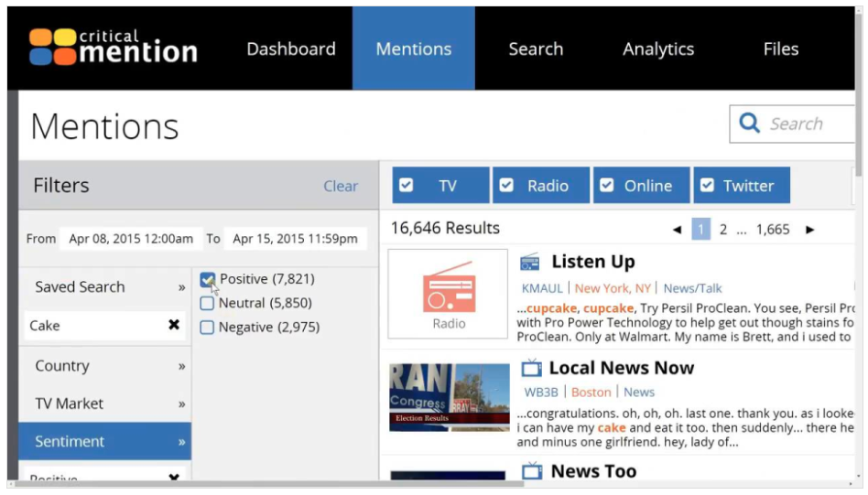Select the Mentions tab
Viewport: 868px width, 495px height.
tap(414, 48)
